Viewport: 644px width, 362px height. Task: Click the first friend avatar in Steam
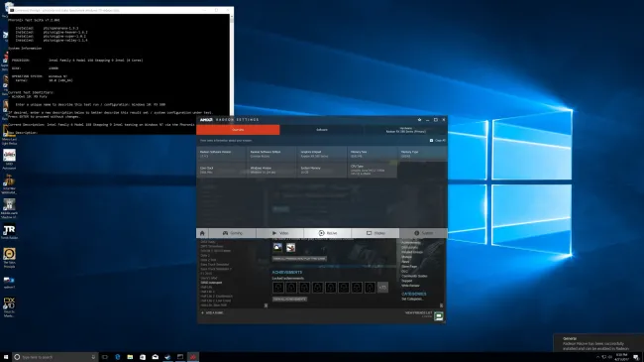[x=277, y=247]
